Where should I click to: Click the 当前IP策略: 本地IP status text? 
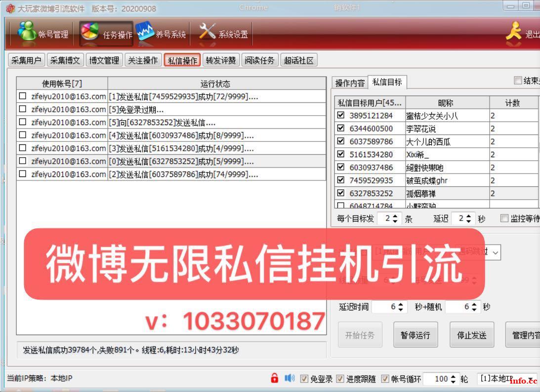pyautogui.click(x=40, y=378)
